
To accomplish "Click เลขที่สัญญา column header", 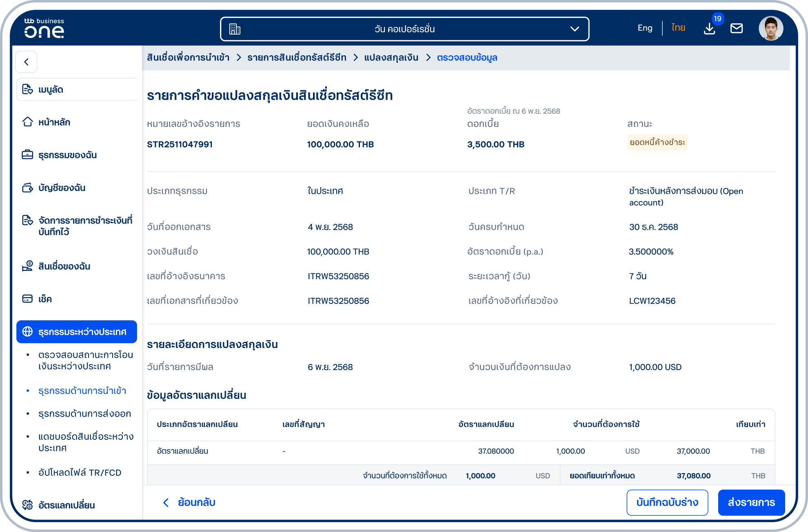I will [x=303, y=424].
